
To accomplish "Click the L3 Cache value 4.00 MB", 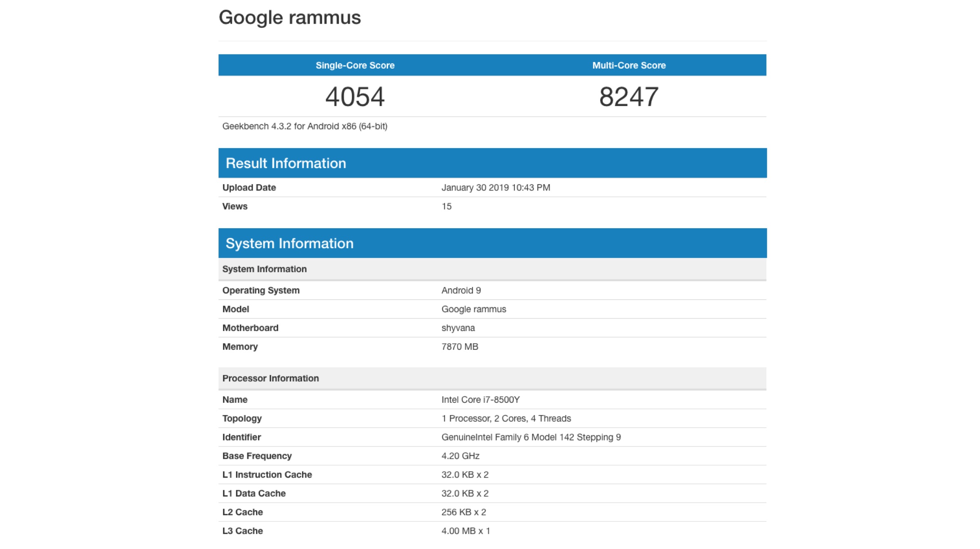I will tap(465, 531).
